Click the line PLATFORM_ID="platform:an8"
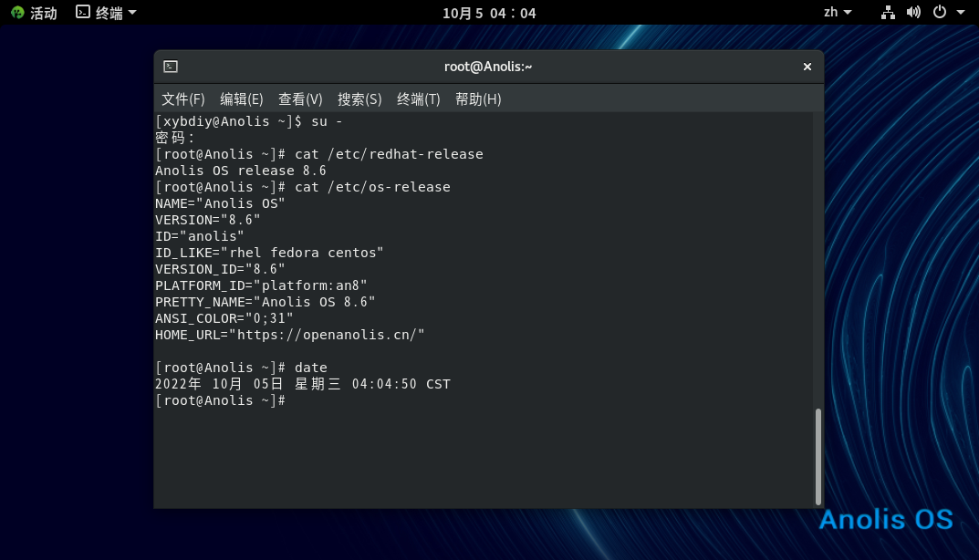Image resolution: width=979 pixels, height=560 pixels. pos(261,286)
